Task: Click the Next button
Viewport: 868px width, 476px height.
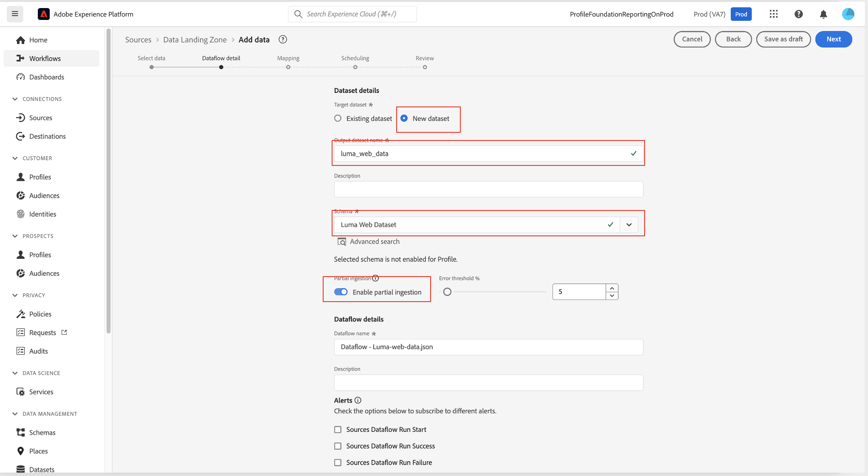Action: point(834,39)
